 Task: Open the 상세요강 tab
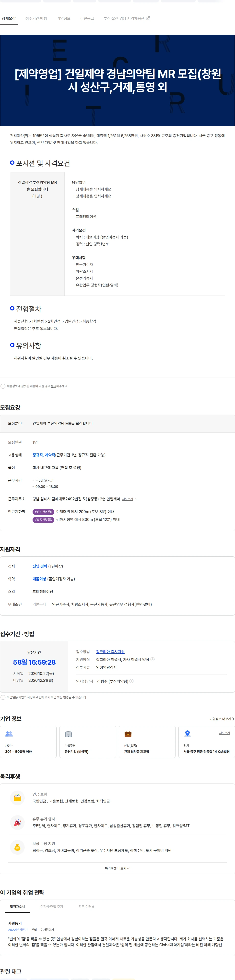[x=9, y=18]
